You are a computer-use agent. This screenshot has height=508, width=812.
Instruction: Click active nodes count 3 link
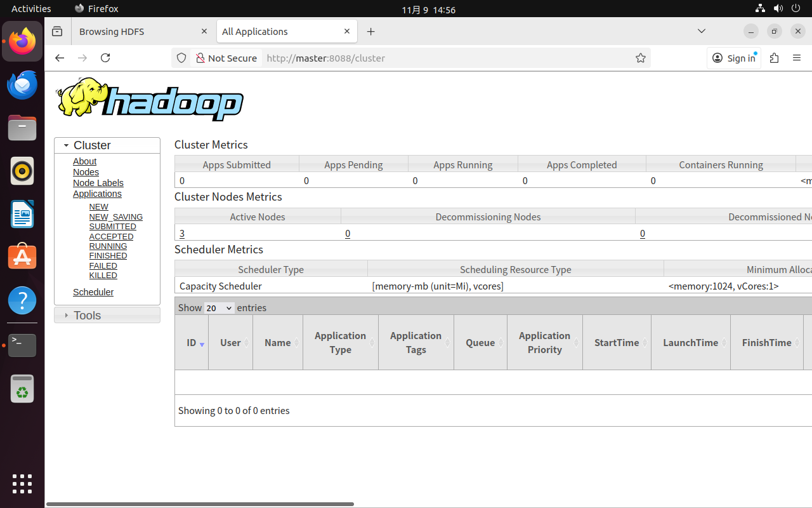[182, 233]
